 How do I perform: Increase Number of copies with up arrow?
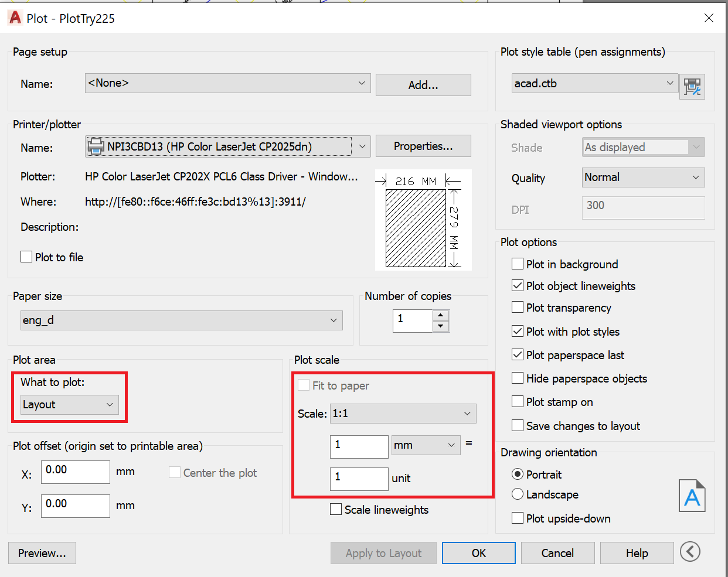(441, 316)
